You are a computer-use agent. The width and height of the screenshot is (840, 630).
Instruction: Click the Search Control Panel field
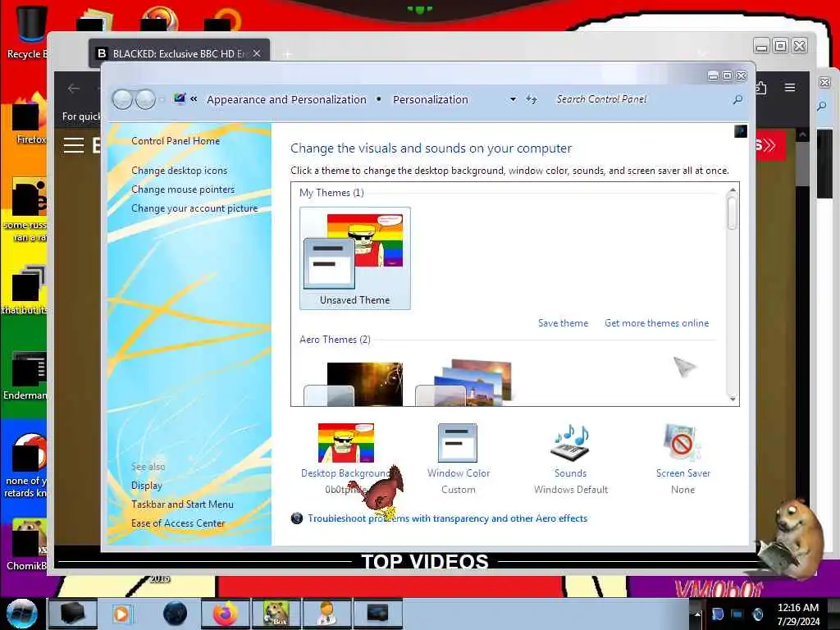(x=640, y=99)
